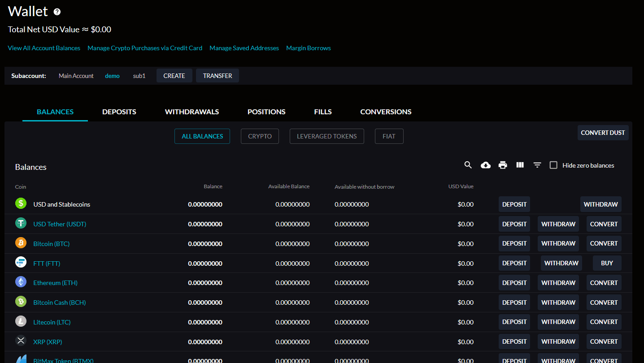The height and width of the screenshot is (363, 644).
Task: Click the Litecoin coin icon
Action: click(x=21, y=321)
